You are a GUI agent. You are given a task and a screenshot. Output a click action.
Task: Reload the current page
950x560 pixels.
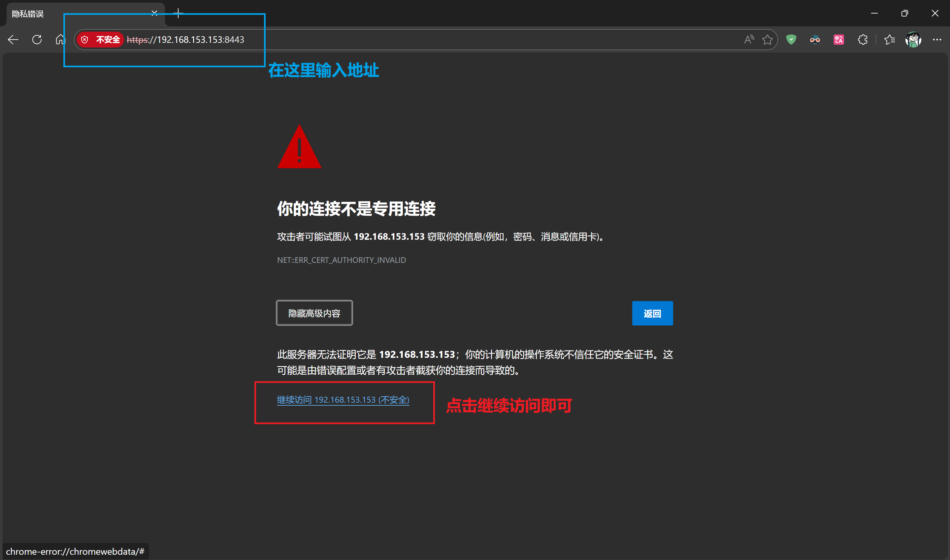coord(37,39)
